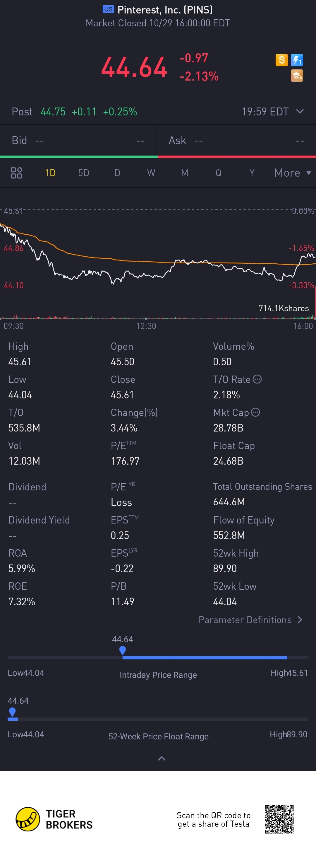Tap the tan stacked layers badge
Image resolution: width=316 pixels, height=868 pixels.
pos(297,76)
